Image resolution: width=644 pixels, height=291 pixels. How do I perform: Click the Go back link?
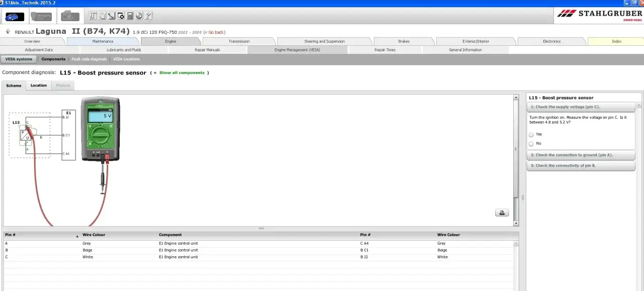[x=216, y=32]
